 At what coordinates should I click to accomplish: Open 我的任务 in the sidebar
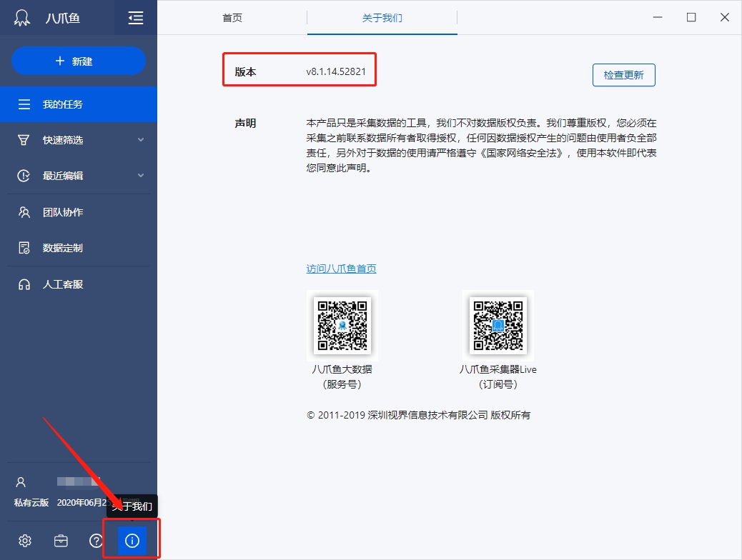pos(79,104)
